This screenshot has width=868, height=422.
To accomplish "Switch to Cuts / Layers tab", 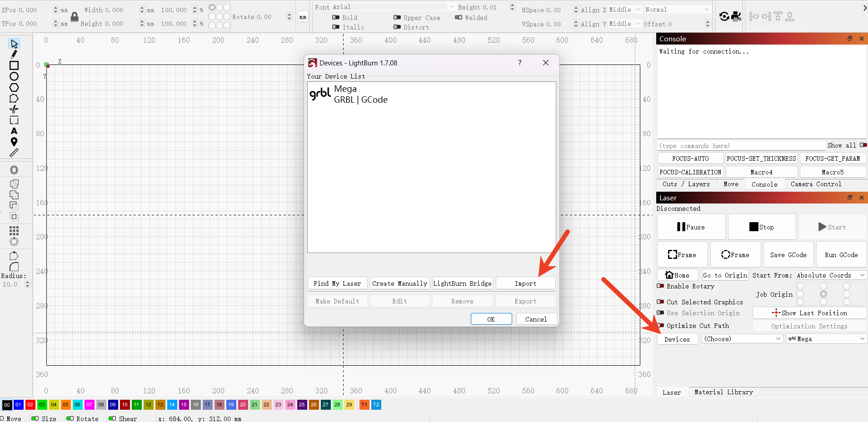I will [x=686, y=184].
